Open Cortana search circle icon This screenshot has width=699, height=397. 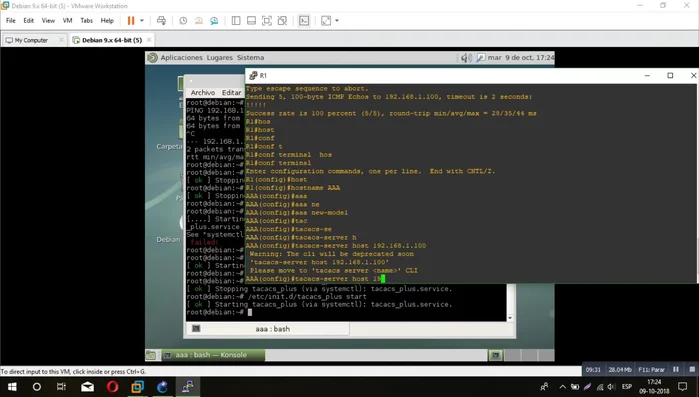tap(37, 387)
